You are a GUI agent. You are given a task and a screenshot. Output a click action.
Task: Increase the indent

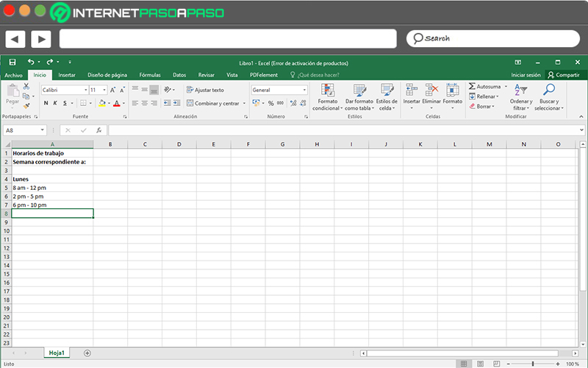click(176, 103)
